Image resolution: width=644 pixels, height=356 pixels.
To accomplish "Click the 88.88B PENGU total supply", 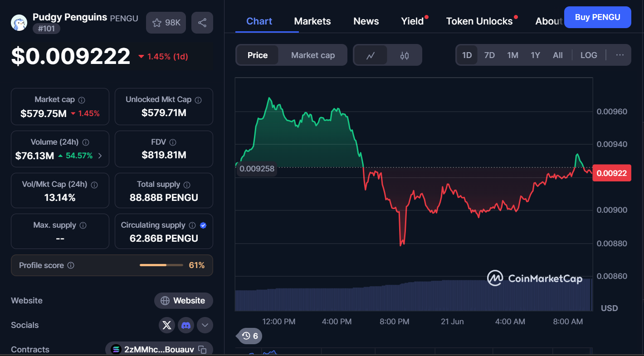I will click(164, 198).
